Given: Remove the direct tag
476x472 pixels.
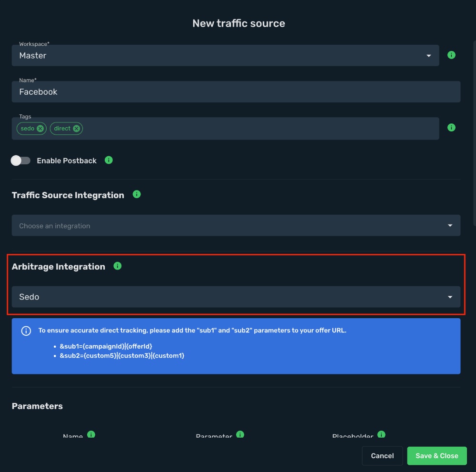Looking at the screenshot, I should tap(77, 129).
